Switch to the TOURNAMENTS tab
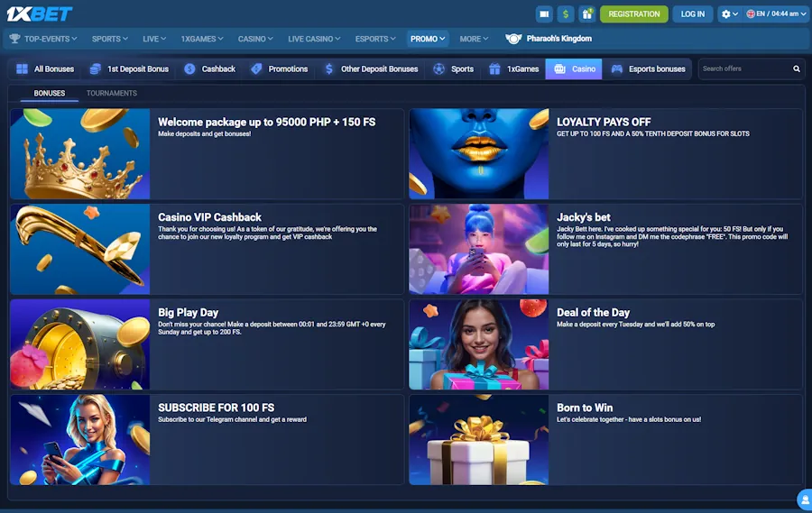The width and height of the screenshot is (812, 513). coord(111,93)
